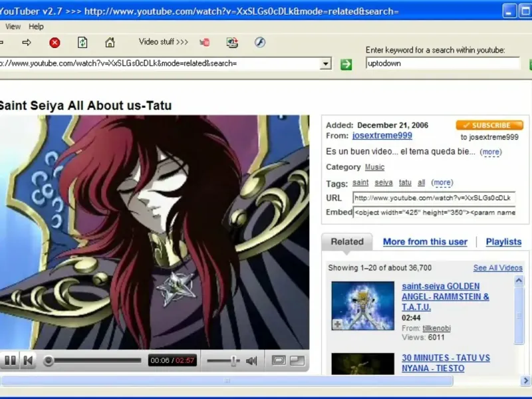Switch to the Playlists tab
The image size is (532, 399).
(x=504, y=241)
